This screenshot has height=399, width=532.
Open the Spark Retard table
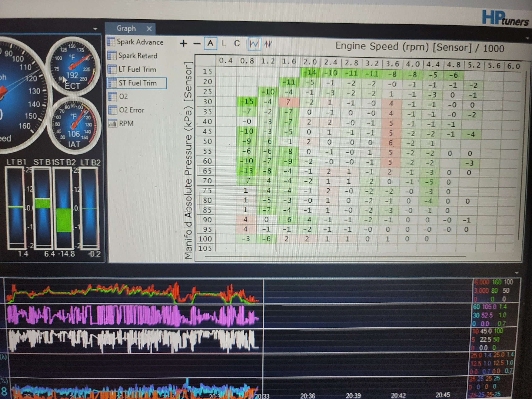click(137, 56)
